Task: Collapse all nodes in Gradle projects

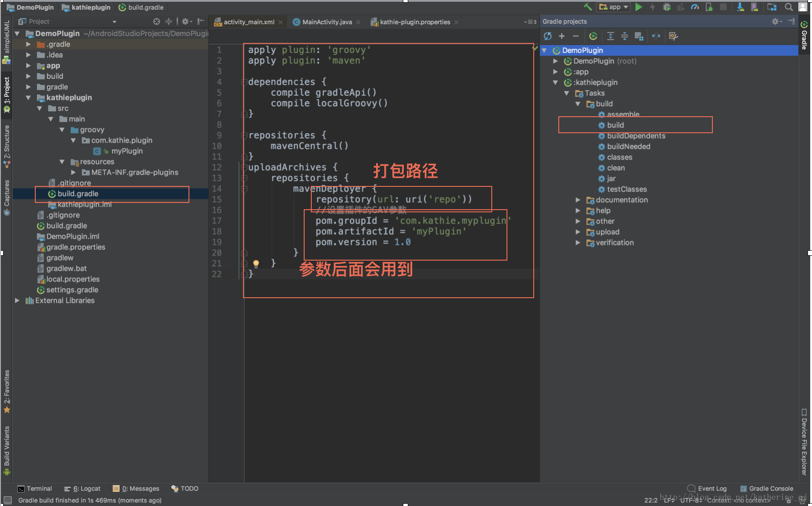Action: 624,36
